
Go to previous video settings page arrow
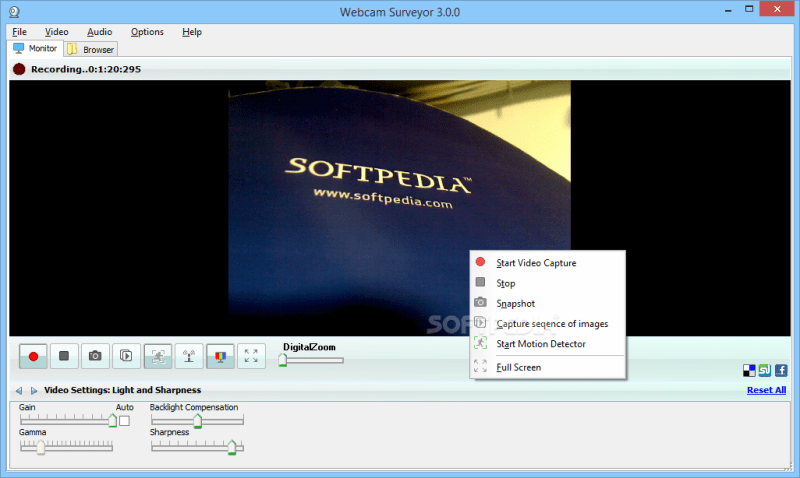[x=19, y=390]
